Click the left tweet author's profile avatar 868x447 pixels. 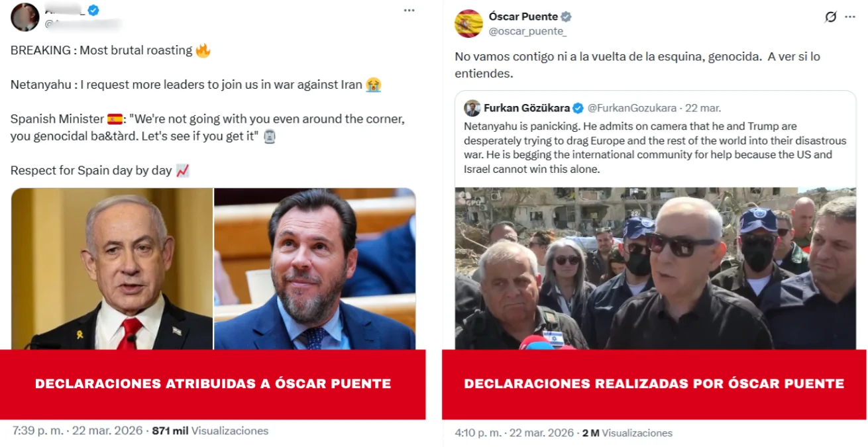tap(24, 17)
